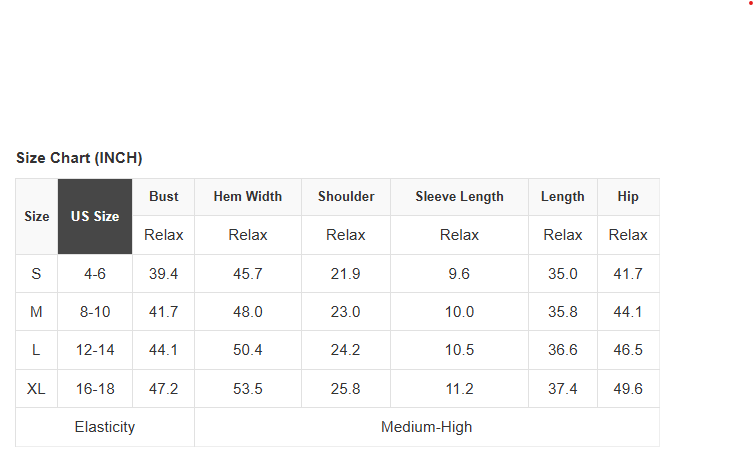Select the S size row label

[37, 274]
